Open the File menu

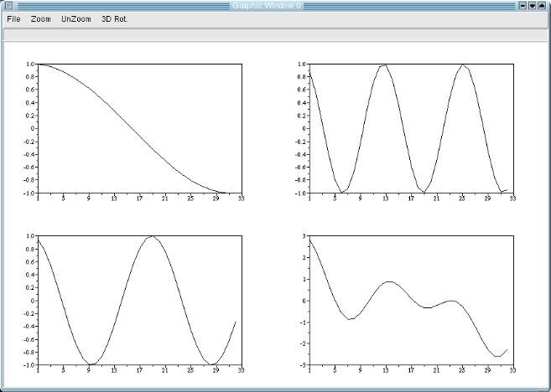13,18
